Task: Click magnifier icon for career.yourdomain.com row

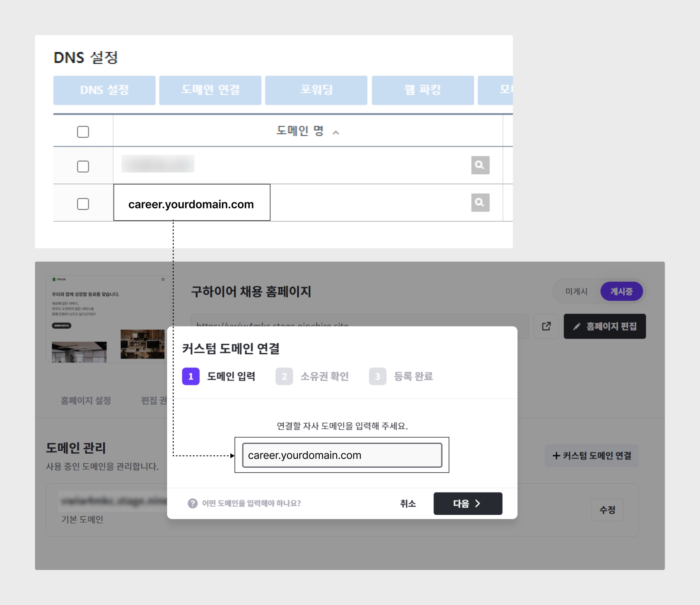Action: [x=480, y=202]
